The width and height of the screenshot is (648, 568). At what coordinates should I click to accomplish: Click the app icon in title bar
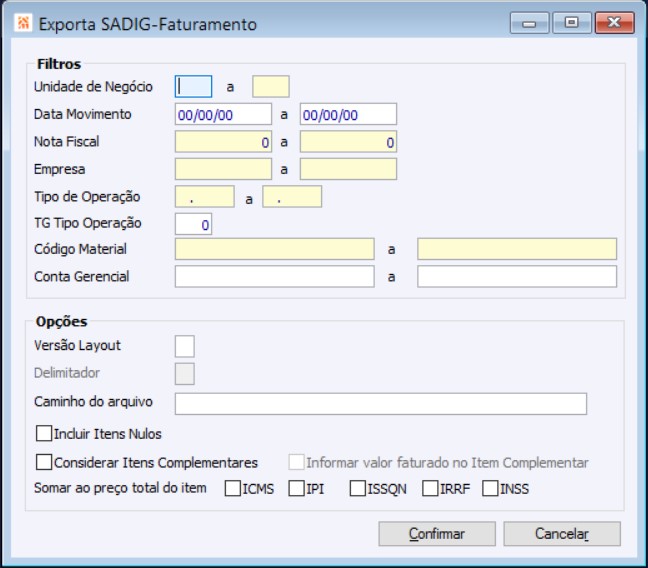[x=23, y=23]
